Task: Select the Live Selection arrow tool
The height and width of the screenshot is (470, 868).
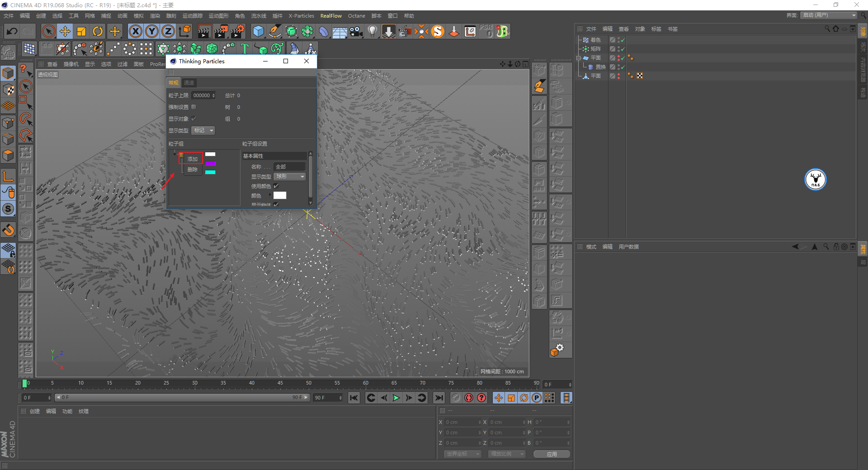Action: pyautogui.click(x=48, y=31)
